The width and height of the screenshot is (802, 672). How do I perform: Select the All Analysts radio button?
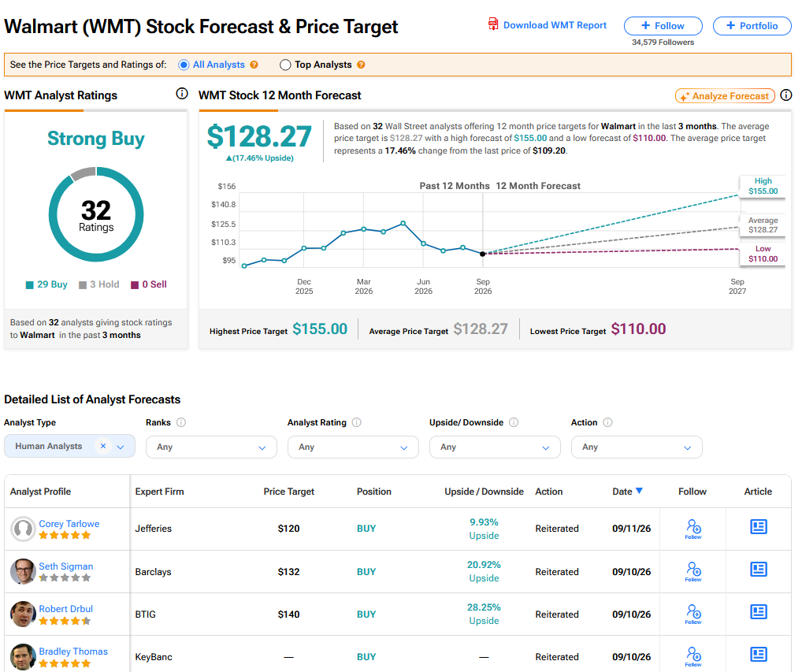[x=184, y=65]
